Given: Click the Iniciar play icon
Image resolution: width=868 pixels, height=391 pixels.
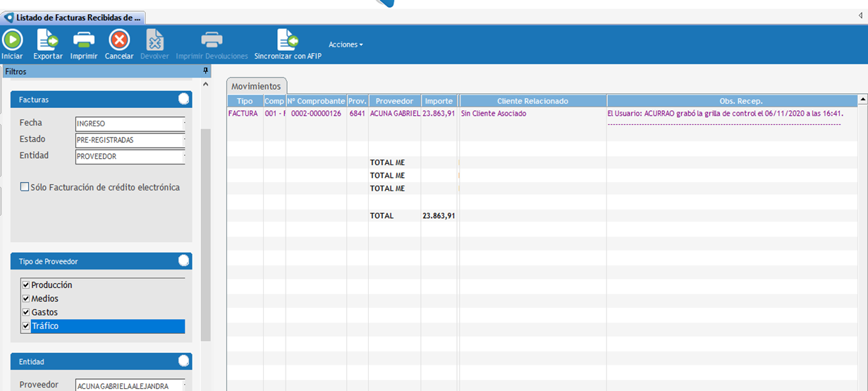Looking at the screenshot, I should tap(12, 40).
